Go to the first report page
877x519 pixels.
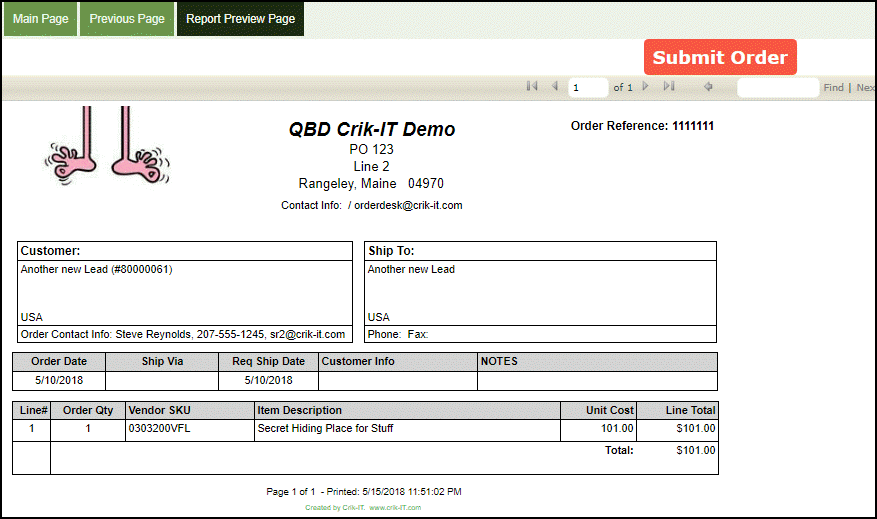532,87
